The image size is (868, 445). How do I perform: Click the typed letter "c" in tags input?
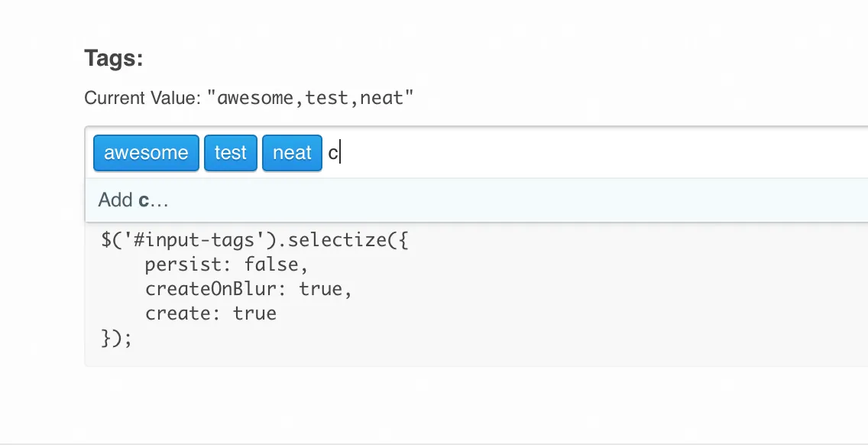click(333, 153)
